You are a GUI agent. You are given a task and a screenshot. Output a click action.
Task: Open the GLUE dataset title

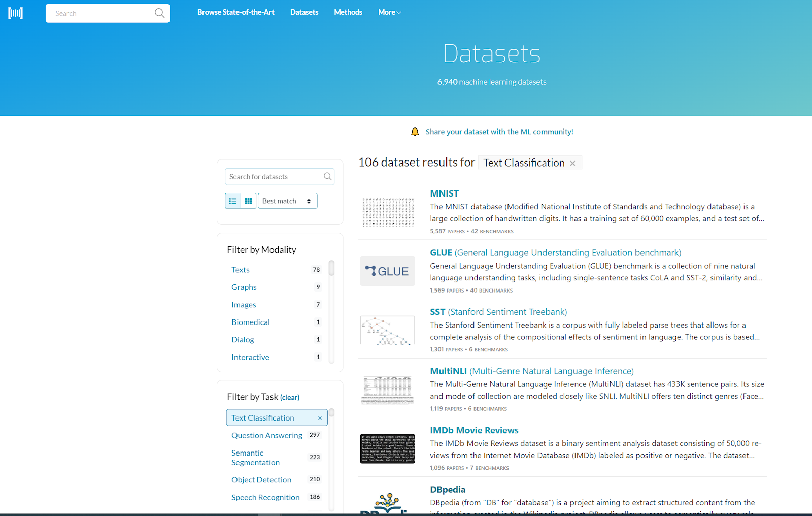[x=556, y=253]
